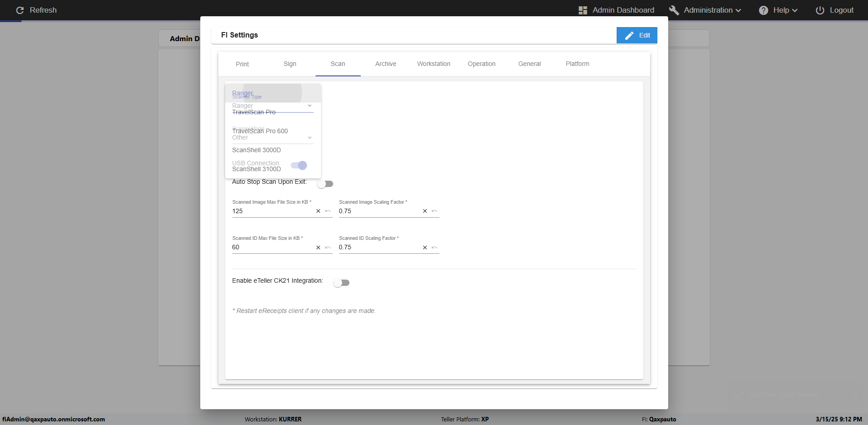Image resolution: width=868 pixels, height=425 pixels.
Task: Click the Administration menu label
Action: (x=708, y=10)
